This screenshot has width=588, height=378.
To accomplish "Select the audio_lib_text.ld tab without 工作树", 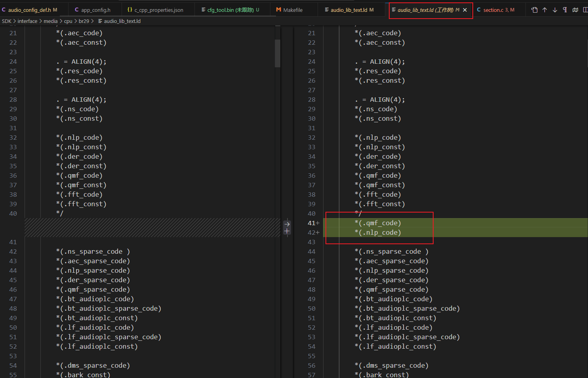I will tap(352, 10).
